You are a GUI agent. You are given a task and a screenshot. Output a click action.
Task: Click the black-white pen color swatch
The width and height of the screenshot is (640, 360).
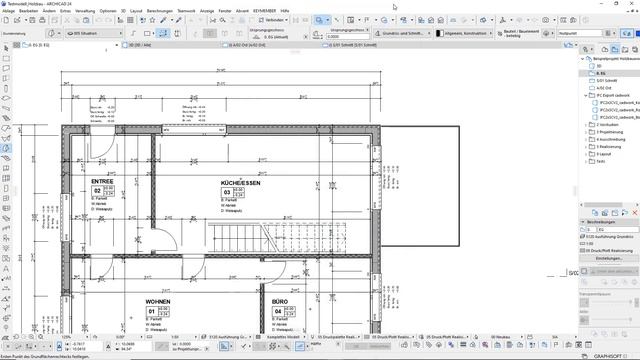[x=440, y=33]
